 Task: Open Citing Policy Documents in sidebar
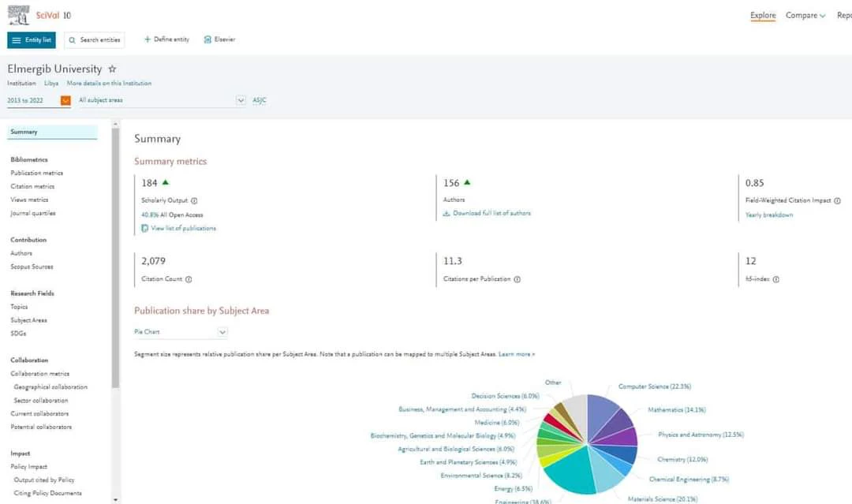tap(48, 493)
